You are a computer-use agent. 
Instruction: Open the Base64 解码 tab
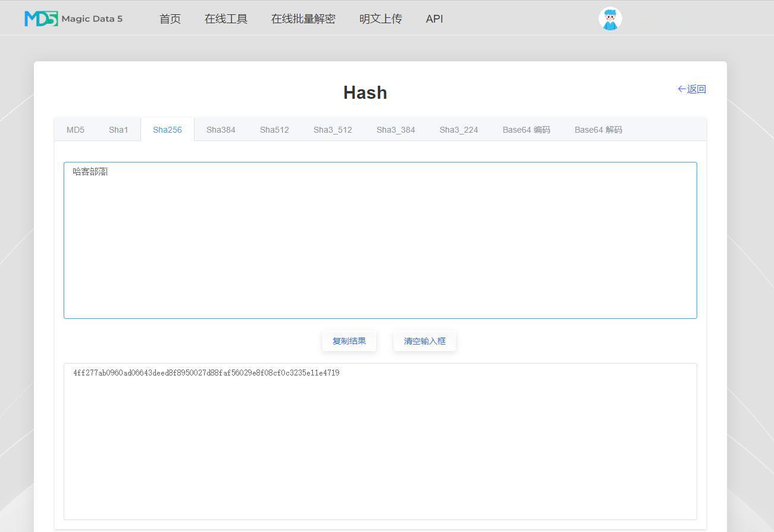tap(598, 129)
